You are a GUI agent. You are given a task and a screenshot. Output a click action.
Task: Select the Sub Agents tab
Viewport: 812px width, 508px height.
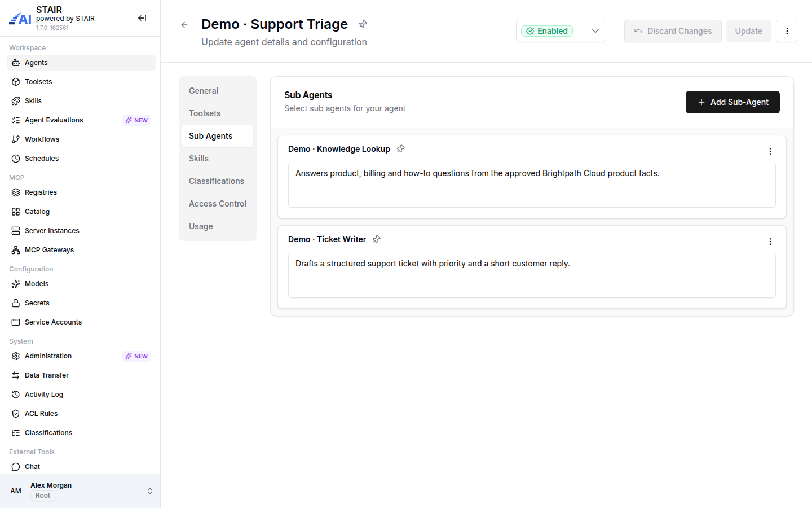218,136
